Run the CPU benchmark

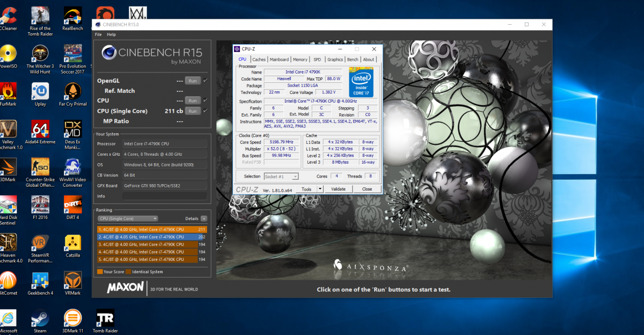point(193,100)
